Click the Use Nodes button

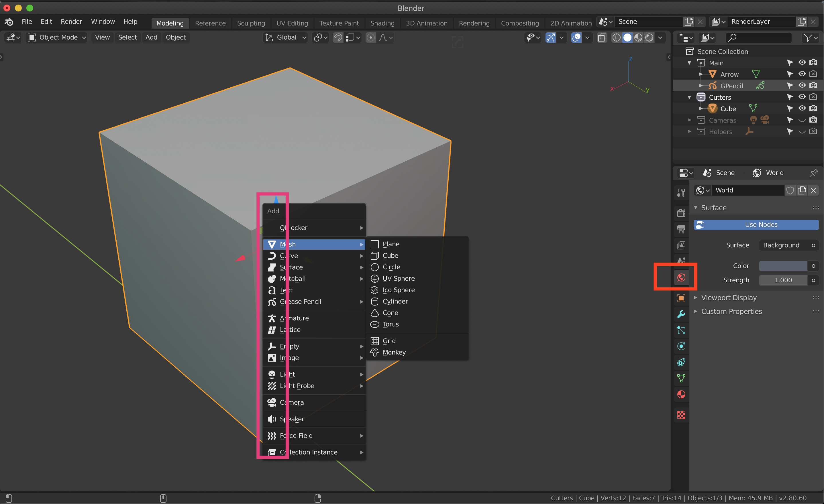click(x=756, y=225)
